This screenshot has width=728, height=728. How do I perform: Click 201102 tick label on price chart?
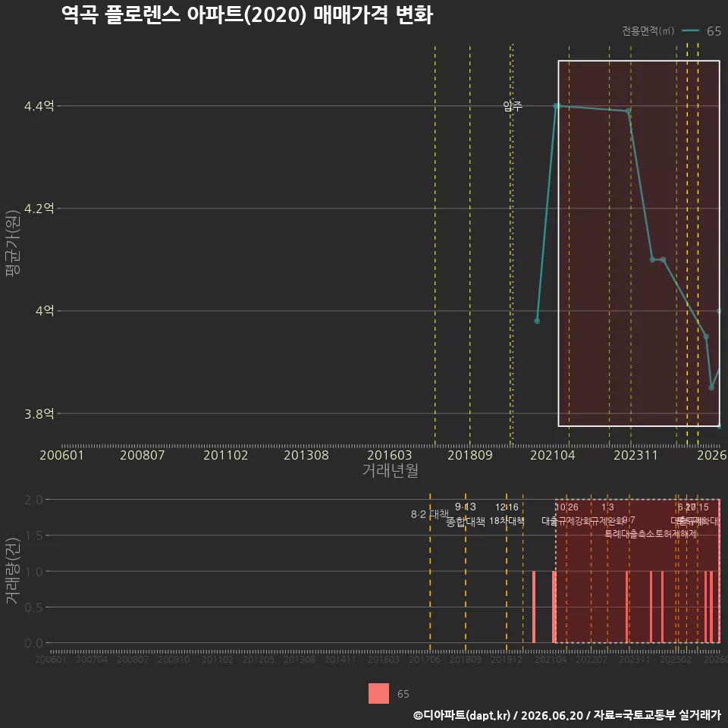(x=226, y=455)
